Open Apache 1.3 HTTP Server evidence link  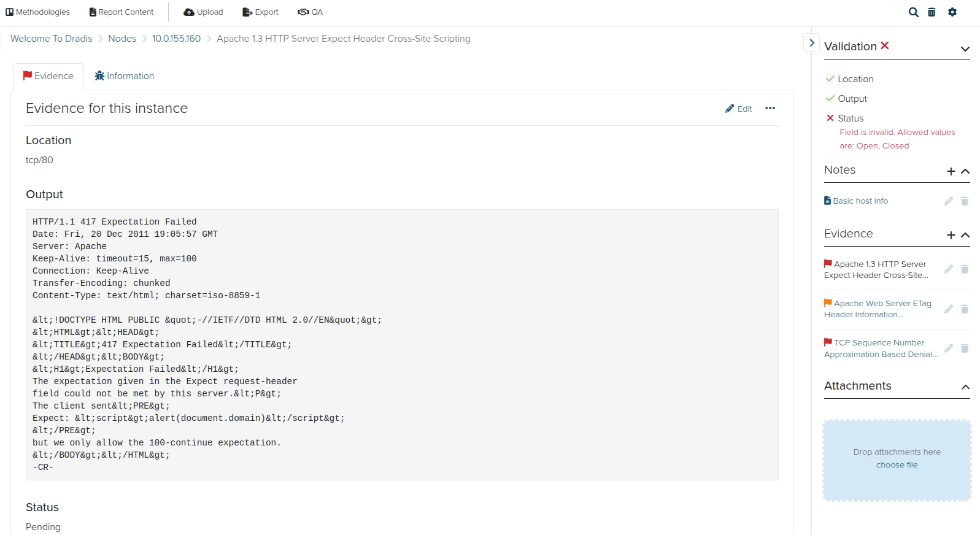click(x=876, y=270)
